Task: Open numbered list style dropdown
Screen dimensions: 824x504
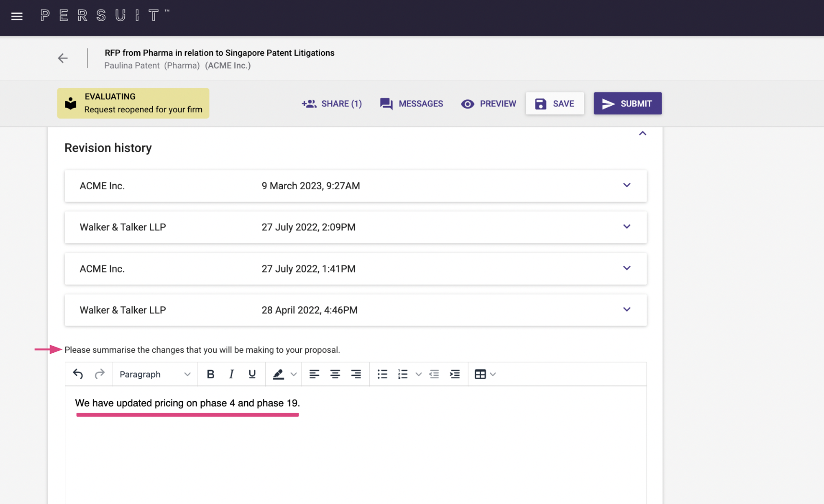Action: click(418, 374)
